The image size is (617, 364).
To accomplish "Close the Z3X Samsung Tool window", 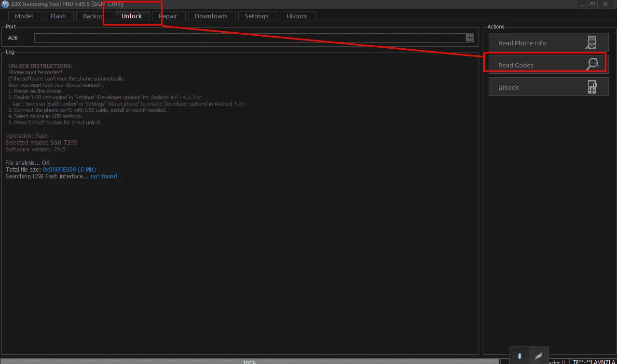I will coord(606,4).
